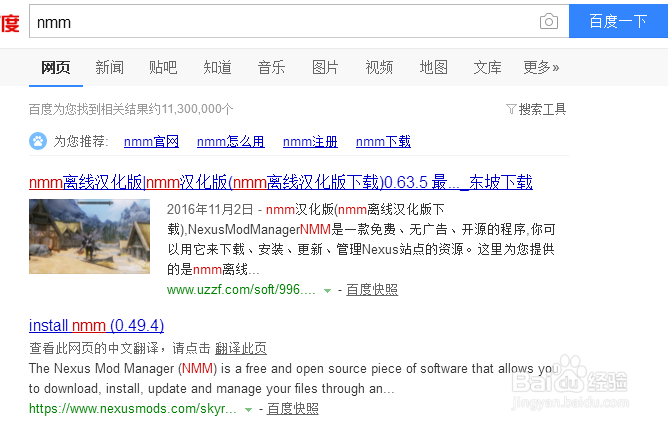Click the 百度为您找到相关结果约11,300,000个 text
The image size is (668, 426).
tap(131, 109)
